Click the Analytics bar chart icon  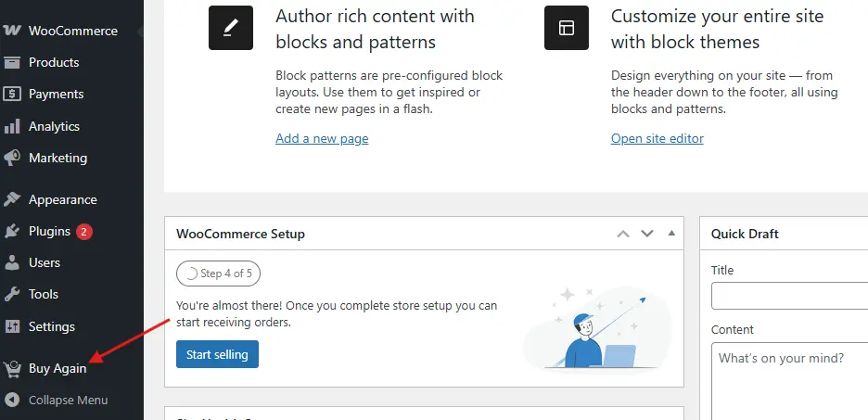(12, 126)
